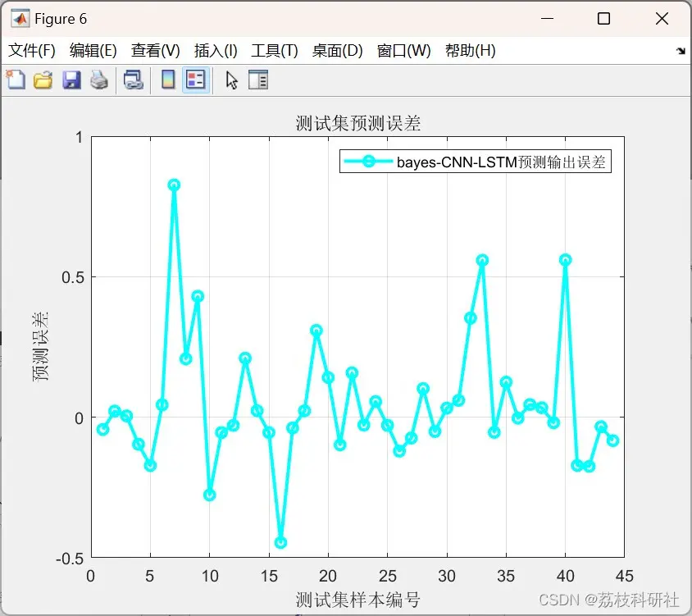Open the Property Inspector icon
The image size is (692, 616).
[x=258, y=80]
